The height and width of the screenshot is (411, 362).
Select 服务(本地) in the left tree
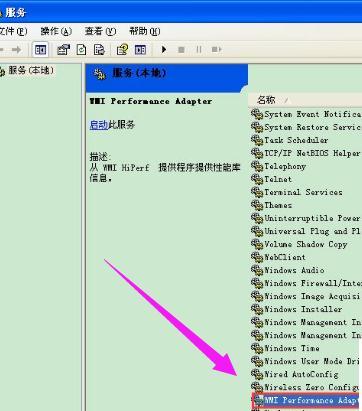coord(30,70)
